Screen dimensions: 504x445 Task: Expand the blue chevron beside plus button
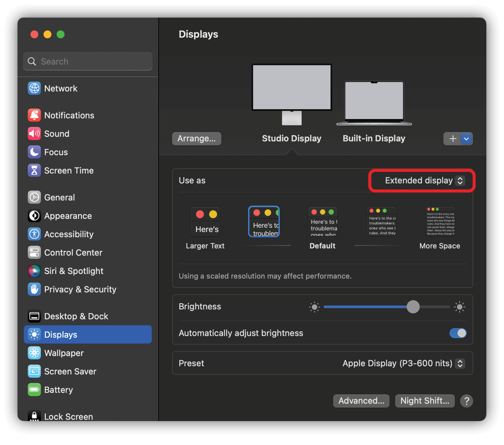[x=466, y=139]
